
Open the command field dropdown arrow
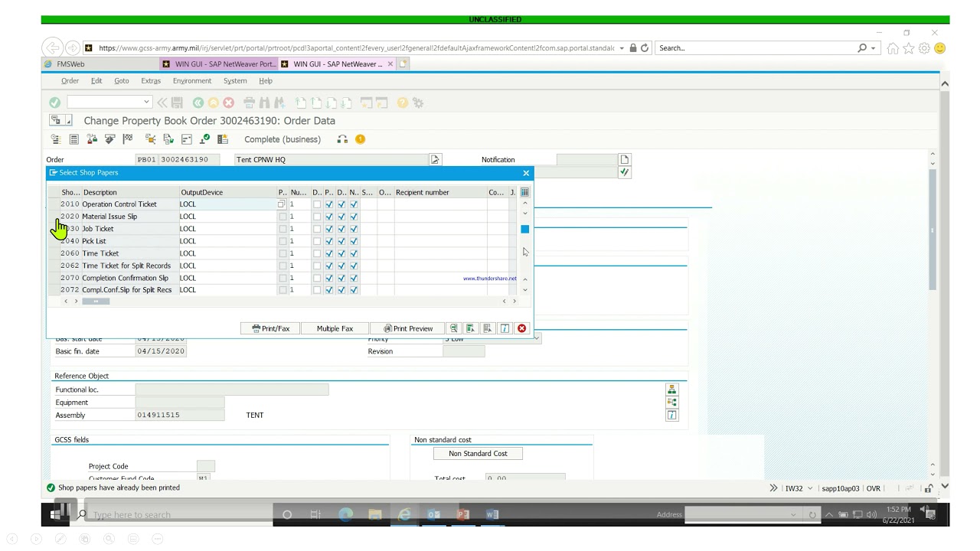[x=146, y=103]
